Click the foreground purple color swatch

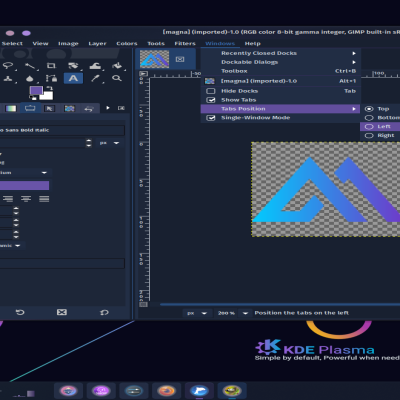click(36, 90)
